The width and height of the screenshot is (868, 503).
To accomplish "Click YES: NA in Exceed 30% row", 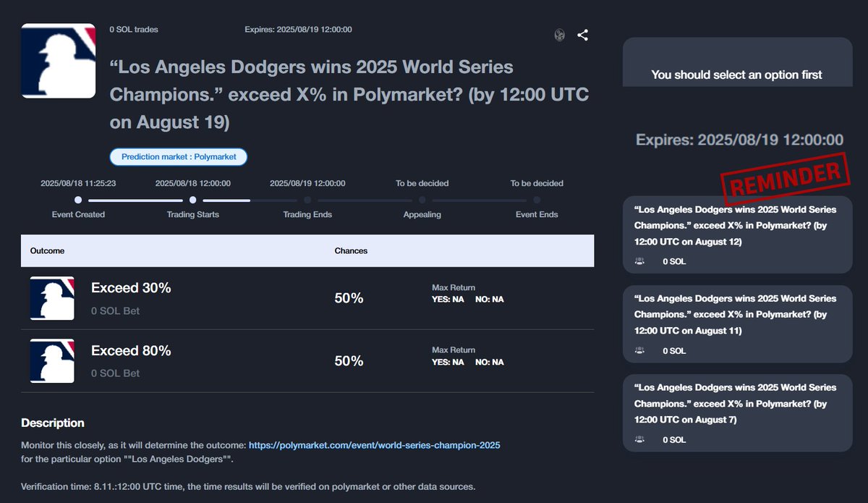I will pyautogui.click(x=448, y=299).
